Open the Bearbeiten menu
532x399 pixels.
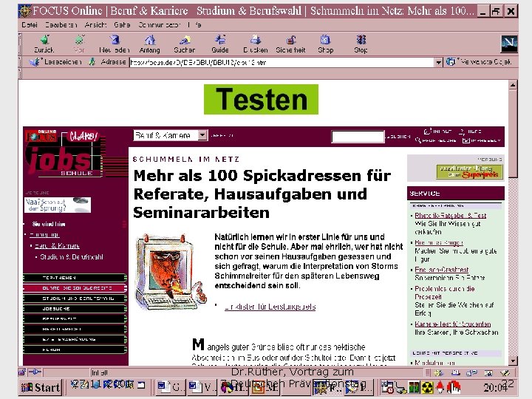61,25
